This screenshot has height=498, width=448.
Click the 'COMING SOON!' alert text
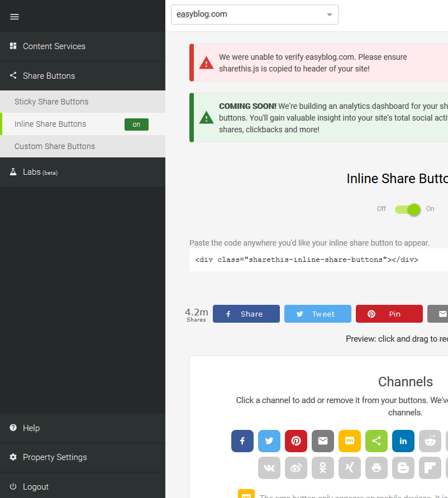(x=247, y=106)
